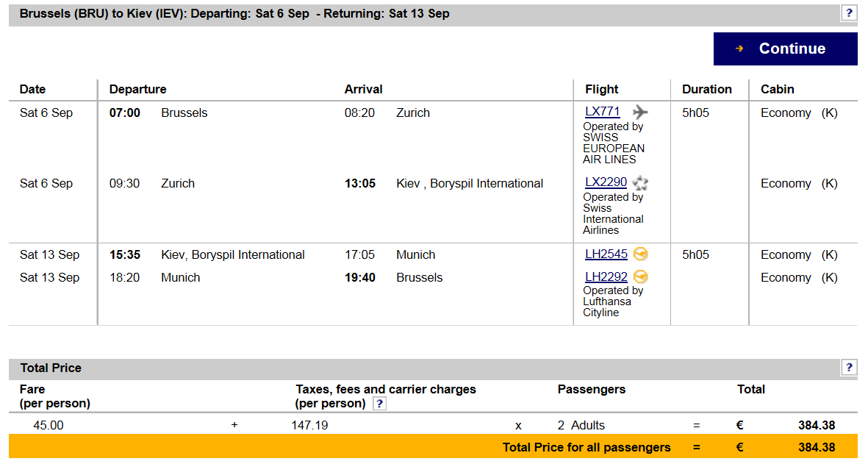This screenshot has width=868, height=464.
Task: Click the Lufthansa crane logo next to LH2545
Action: [640, 254]
